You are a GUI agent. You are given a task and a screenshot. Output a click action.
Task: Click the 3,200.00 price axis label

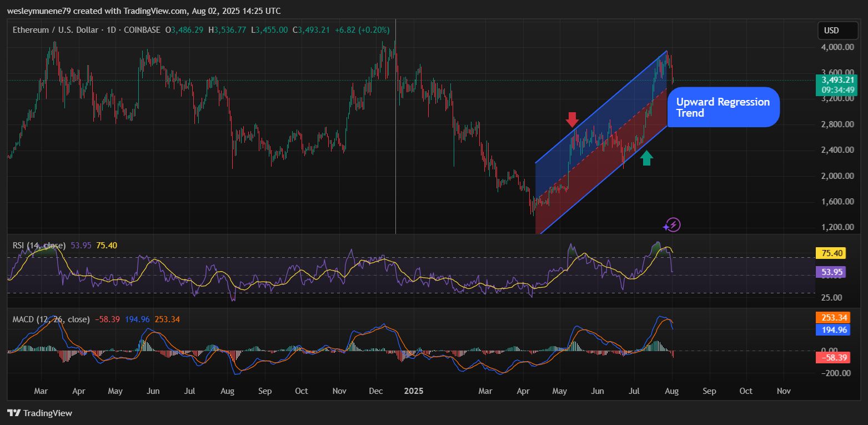click(x=838, y=98)
